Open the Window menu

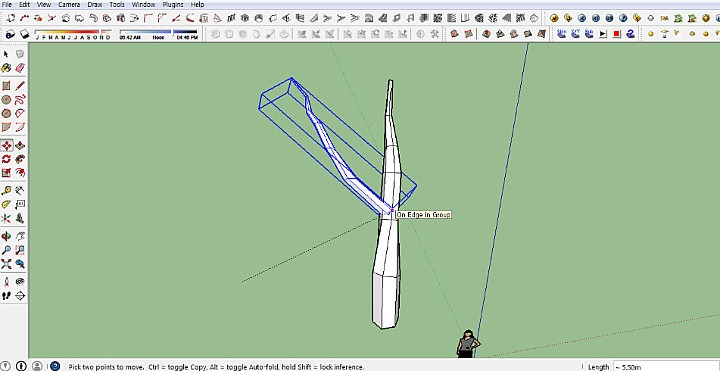pos(143,5)
